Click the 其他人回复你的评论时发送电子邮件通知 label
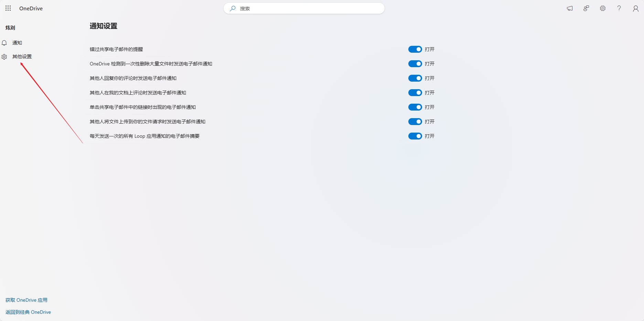 click(133, 78)
